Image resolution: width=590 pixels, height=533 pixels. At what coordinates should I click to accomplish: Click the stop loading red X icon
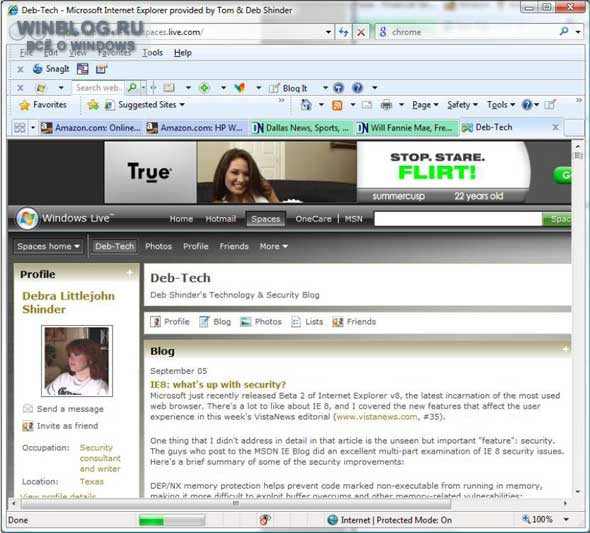(361, 32)
